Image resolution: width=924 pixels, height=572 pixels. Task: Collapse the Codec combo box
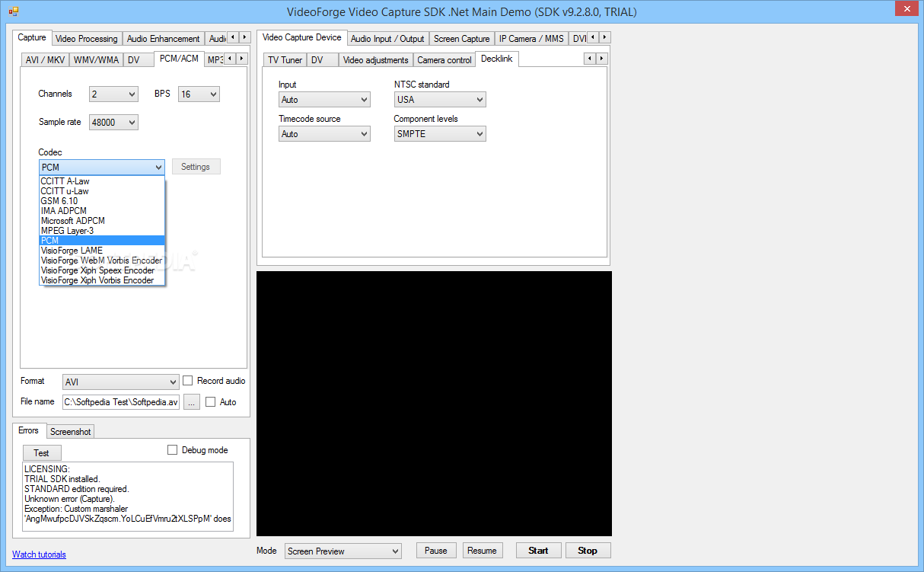click(x=102, y=168)
